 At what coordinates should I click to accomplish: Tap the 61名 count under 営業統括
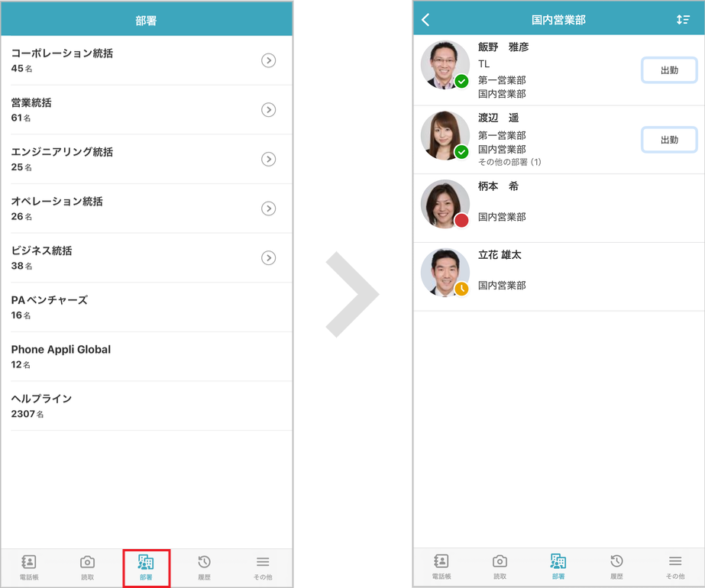pos(21,118)
